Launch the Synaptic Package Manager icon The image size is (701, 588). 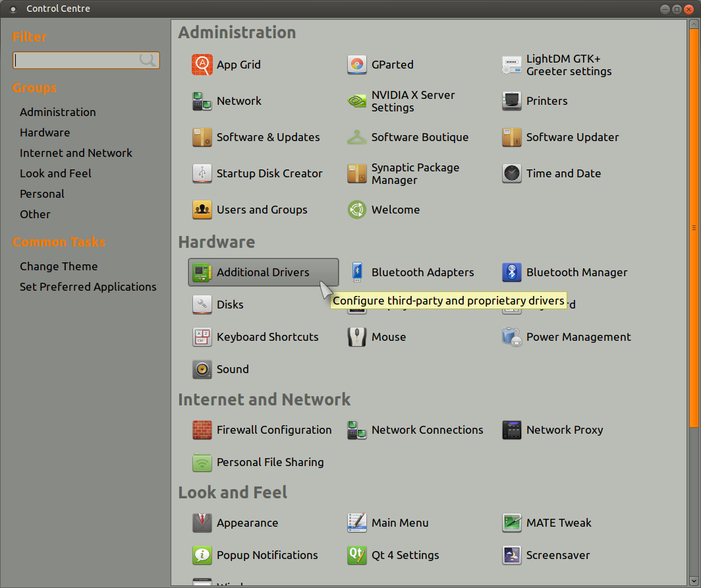[x=357, y=173]
